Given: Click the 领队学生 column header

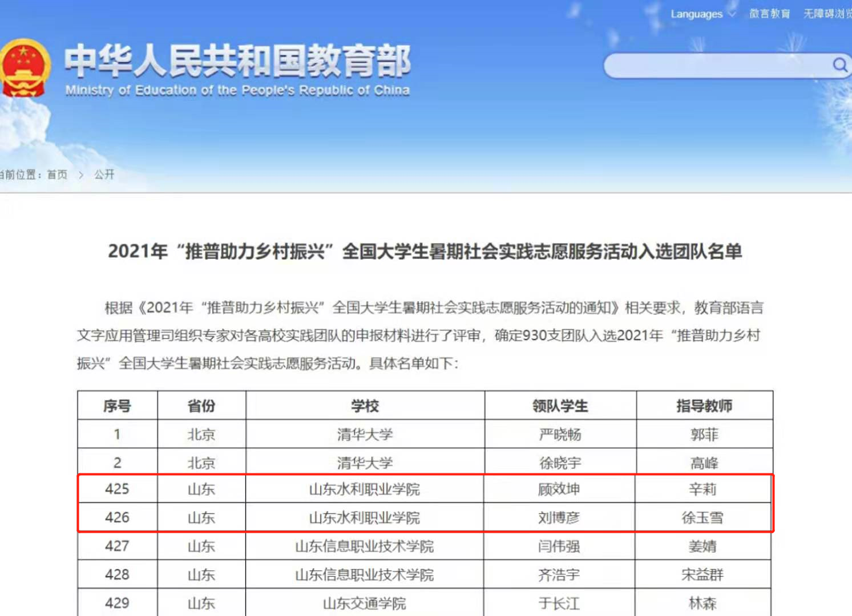Looking at the screenshot, I should [560, 406].
